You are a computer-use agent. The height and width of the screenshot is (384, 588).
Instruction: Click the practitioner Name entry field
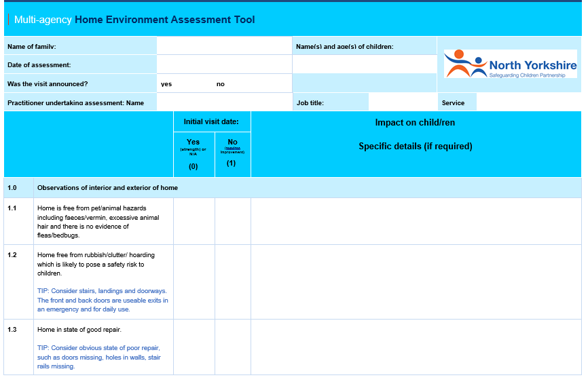coord(224,102)
